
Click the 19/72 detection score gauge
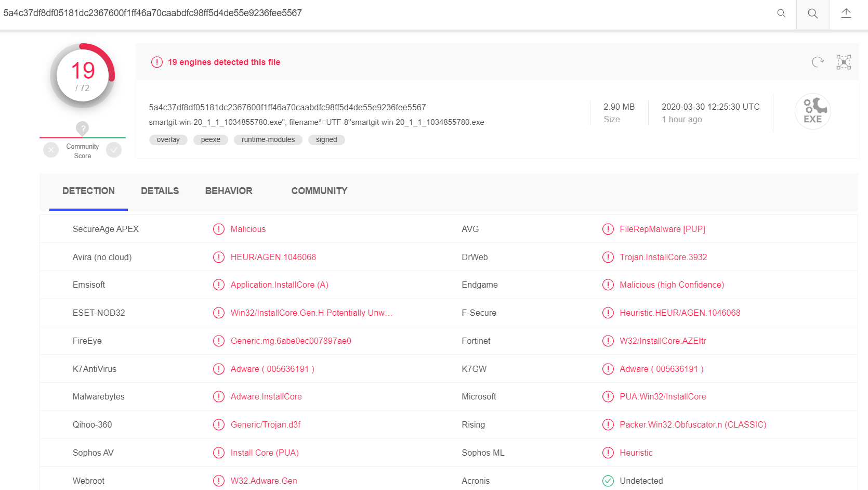[83, 76]
